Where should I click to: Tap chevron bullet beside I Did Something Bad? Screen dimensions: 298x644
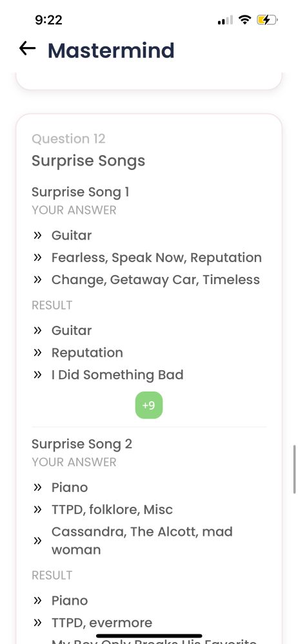[x=38, y=375]
